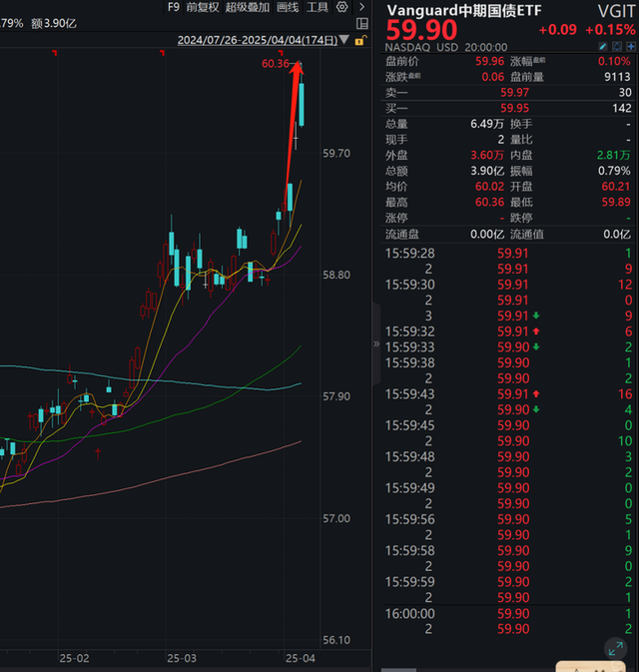639x672 pixels.
Task: Toggle the orange unlock icon beside date range
Action: click(x=360, y=40)
